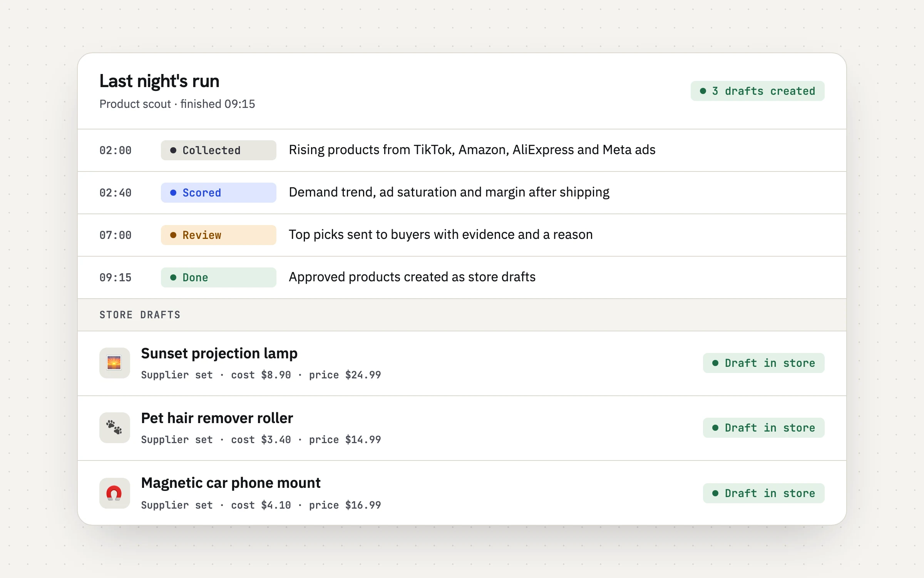The image size is (924, 578).
Task: Click the sunset lamp product thumbnail icon
Action: [x=114, y=363]
